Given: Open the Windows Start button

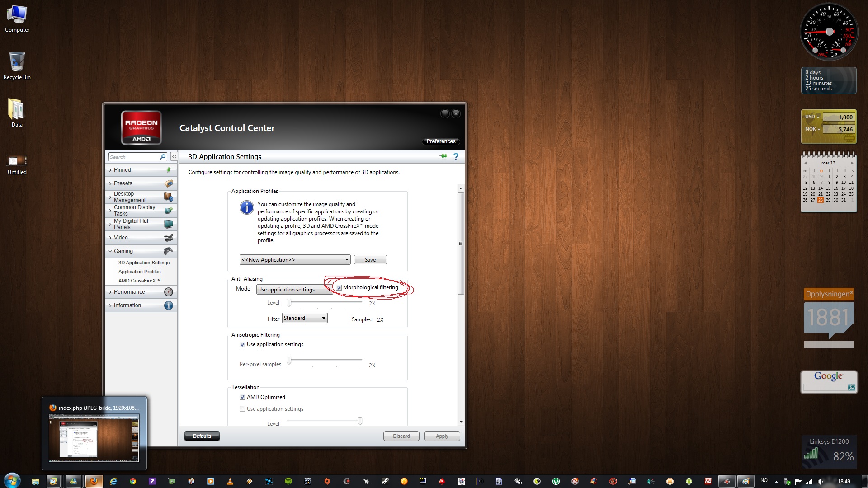Looking at the screenshot, I should click(12, 481).
